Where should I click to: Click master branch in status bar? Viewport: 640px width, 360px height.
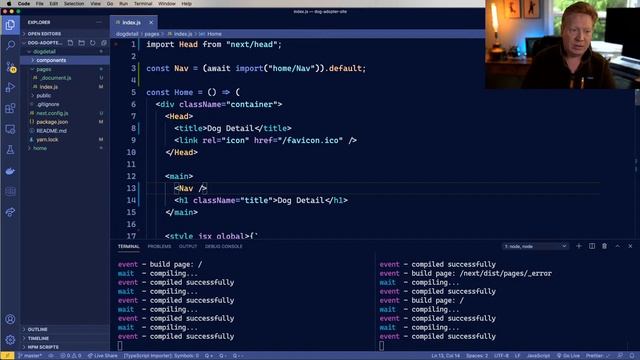30,356
